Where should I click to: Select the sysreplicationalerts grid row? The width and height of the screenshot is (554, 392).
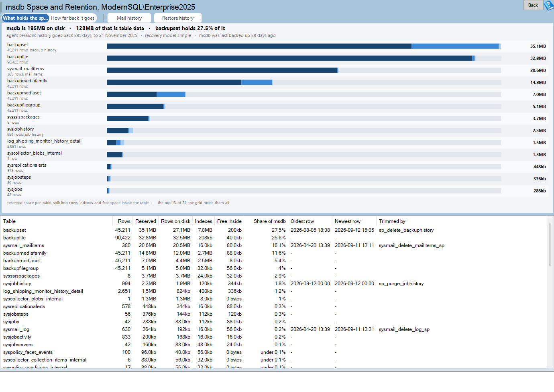(x=274, y=306)
